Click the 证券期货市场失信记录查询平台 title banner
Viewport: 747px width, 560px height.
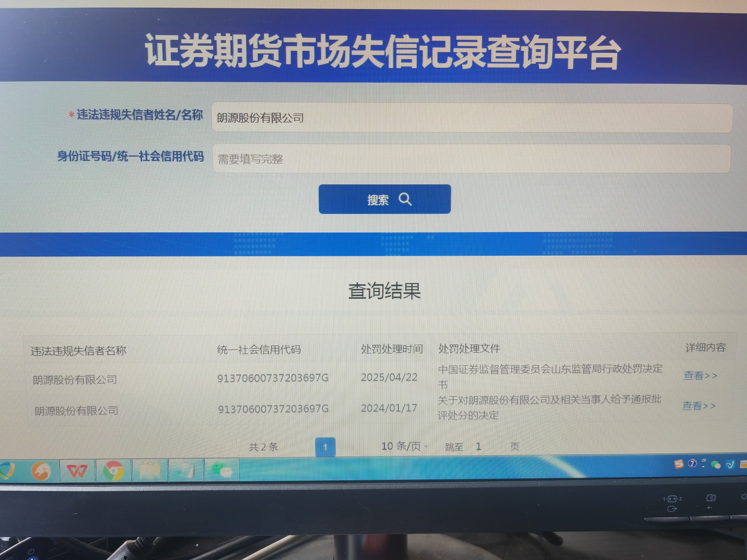click(382, 52)
